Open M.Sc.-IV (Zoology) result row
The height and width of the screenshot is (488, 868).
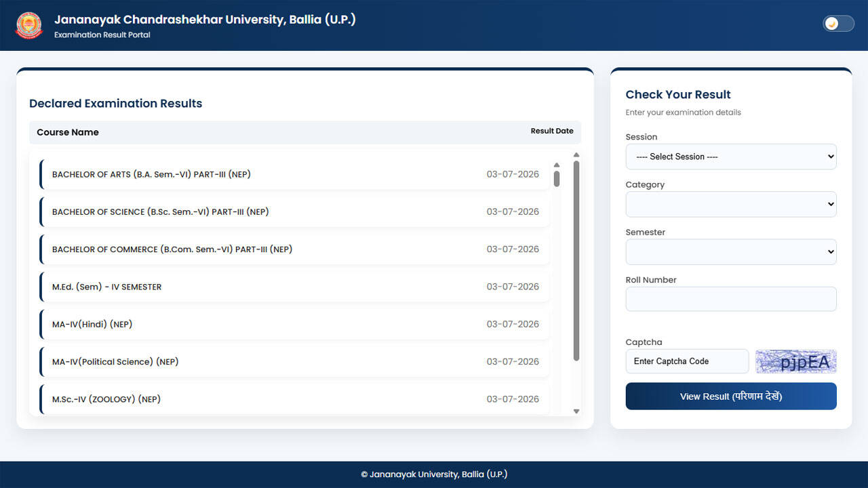[294, 399]
